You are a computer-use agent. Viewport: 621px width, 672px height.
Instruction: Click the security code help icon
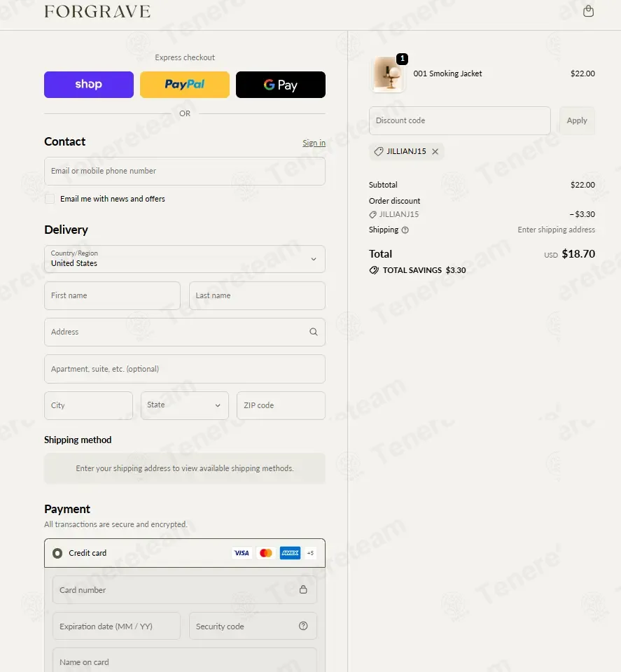click(303, 626)
